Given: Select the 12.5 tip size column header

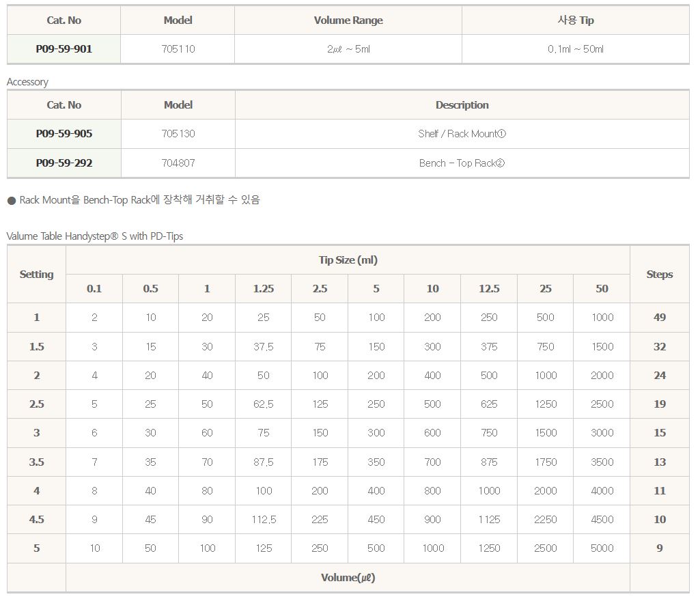Looking at the screenshot, I should 489,289.
